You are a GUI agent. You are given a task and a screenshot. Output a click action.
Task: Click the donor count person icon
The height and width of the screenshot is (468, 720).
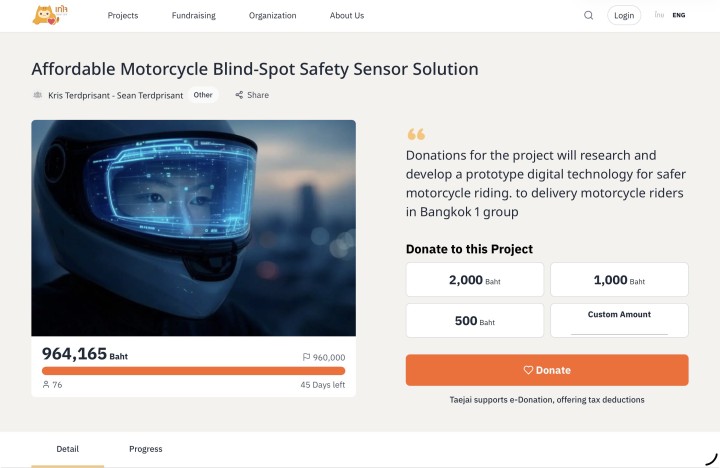(46, 385)
